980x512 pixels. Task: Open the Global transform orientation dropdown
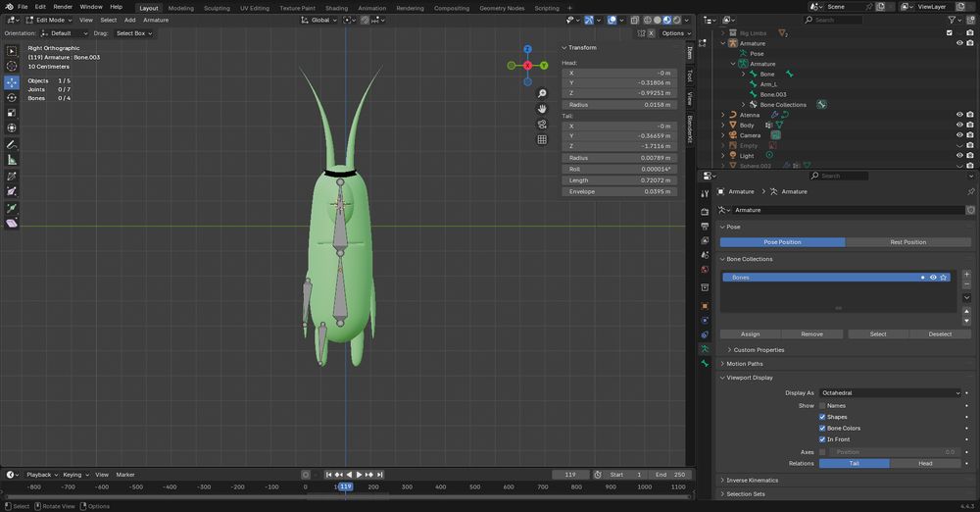318,20
